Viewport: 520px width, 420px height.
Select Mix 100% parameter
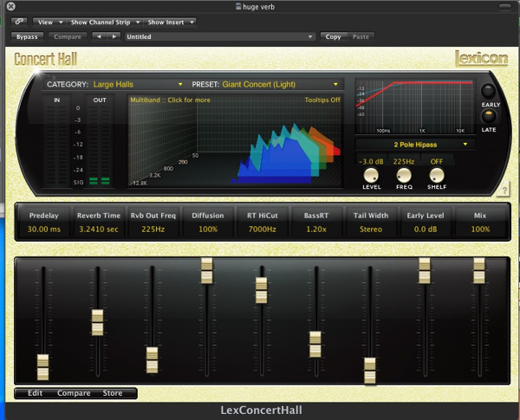(x=480, y=222)
